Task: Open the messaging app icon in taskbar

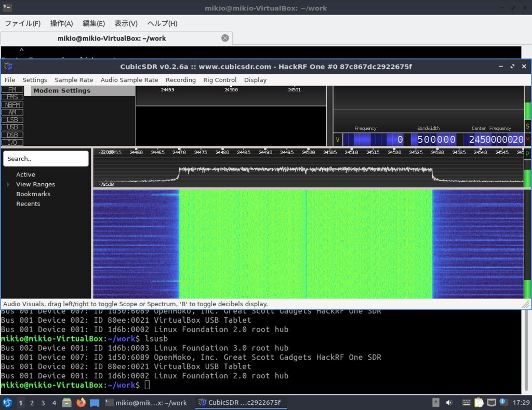Action: coord(95,402)
